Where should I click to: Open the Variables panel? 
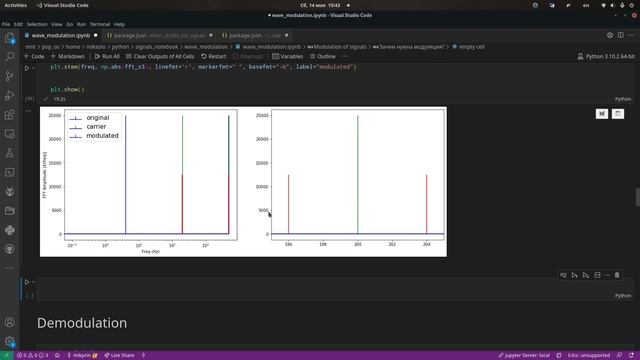tap(288, 56)
